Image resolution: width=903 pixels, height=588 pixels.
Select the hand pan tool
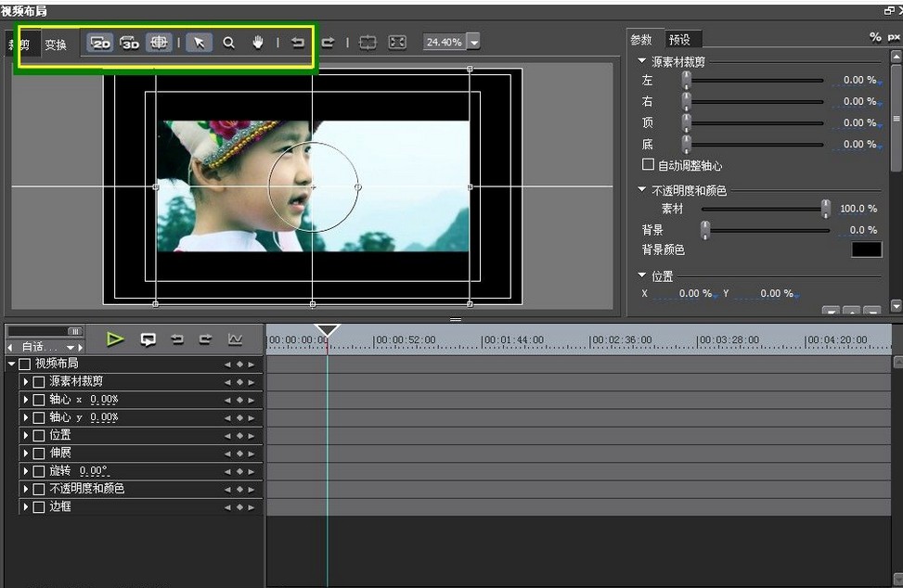coord(257,42)
